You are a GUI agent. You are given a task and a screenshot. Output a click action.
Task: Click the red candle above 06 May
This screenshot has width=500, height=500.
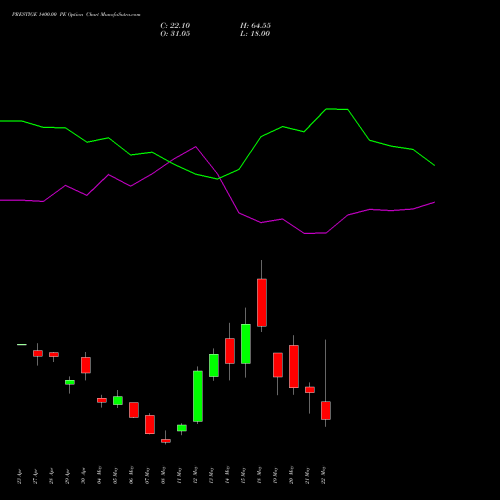pos(134,410)
